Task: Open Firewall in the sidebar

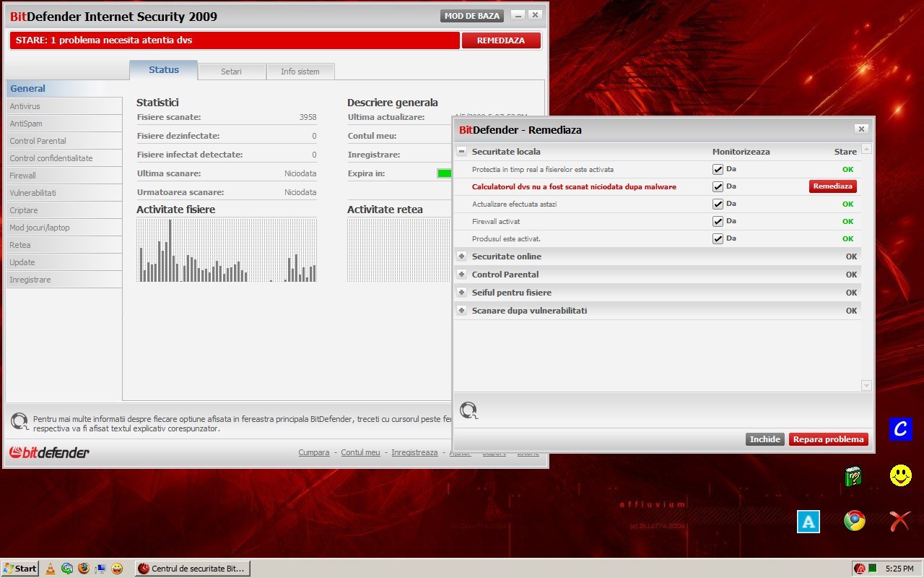Action: coord(64,176)
